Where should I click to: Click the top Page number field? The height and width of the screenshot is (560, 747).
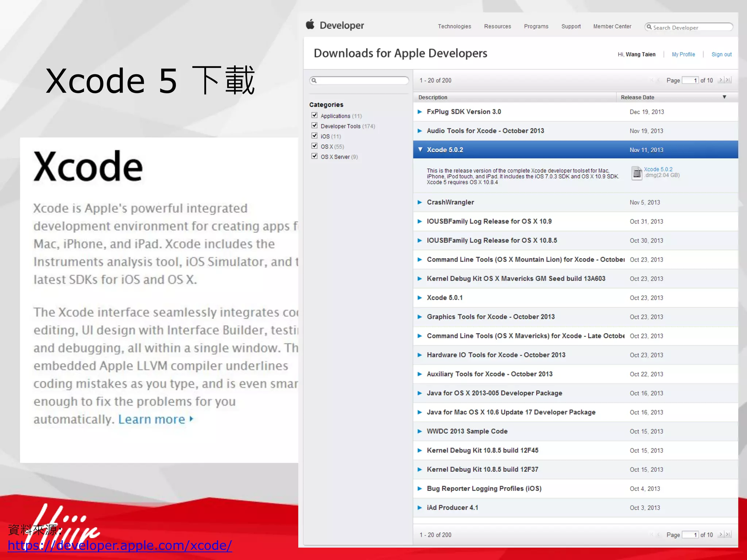[690, 80]
